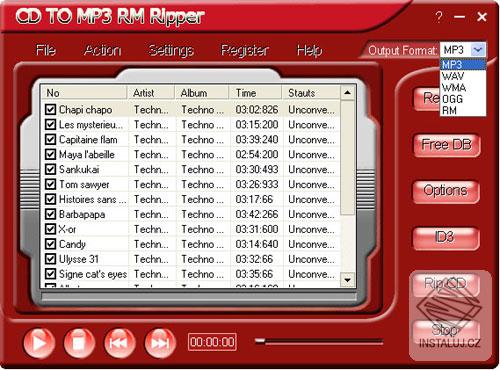
Task: Choose MP3 in the output format list
Action: coord(463,64)
